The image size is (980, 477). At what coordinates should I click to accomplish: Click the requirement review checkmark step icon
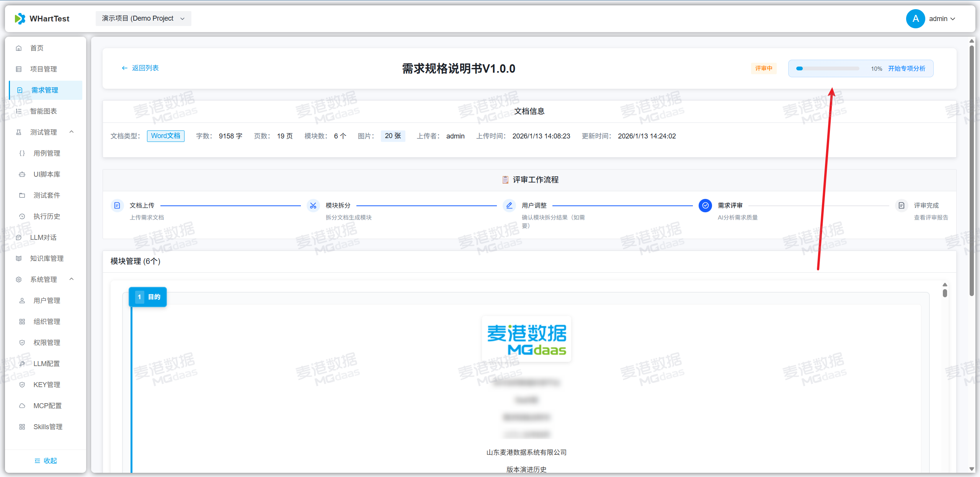click(x=705, y=206)
